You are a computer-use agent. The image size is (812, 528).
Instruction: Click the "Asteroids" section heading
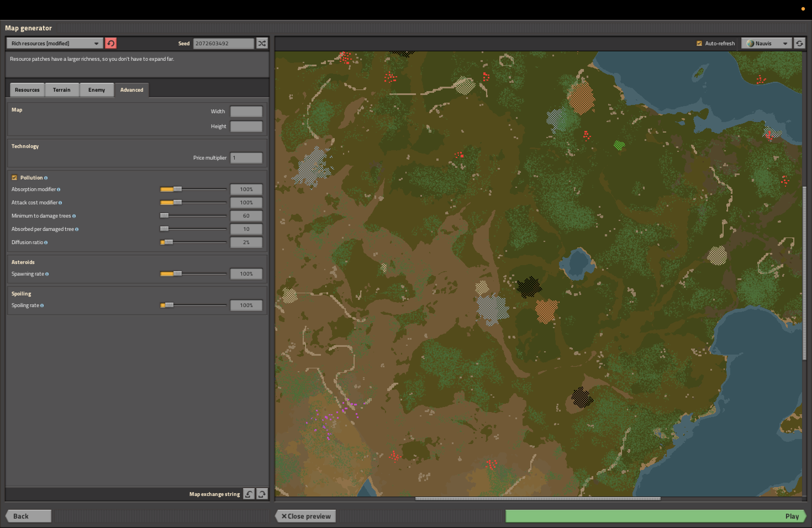click(23, 262)
